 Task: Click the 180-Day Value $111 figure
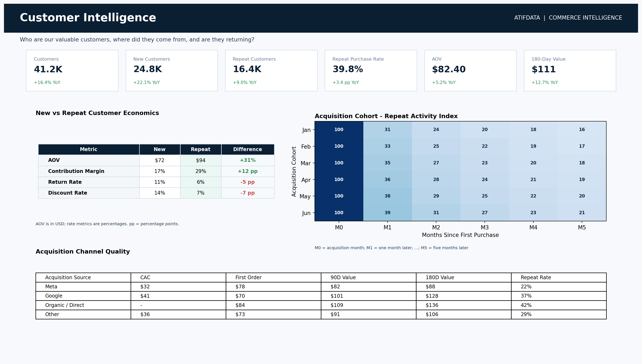pos(543,69)
